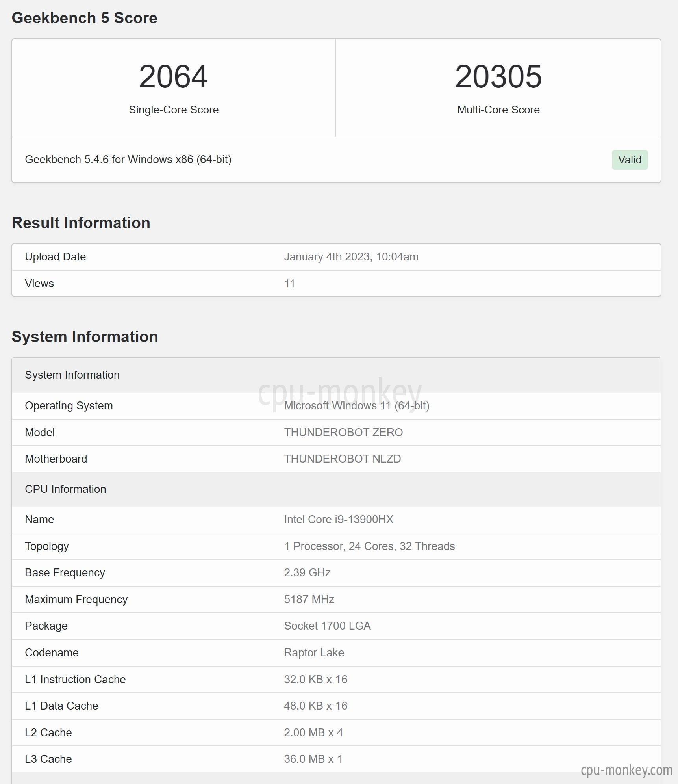The width and height of the screenshot is (678, 784).
Task: Select the 5187 MHz value
Action: click(309, 600)
